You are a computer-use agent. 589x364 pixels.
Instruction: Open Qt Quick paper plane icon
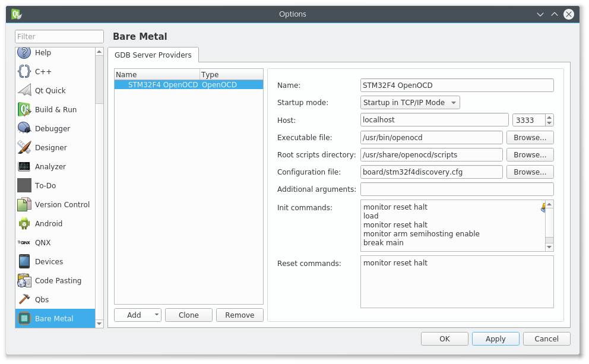click(24, 90)
